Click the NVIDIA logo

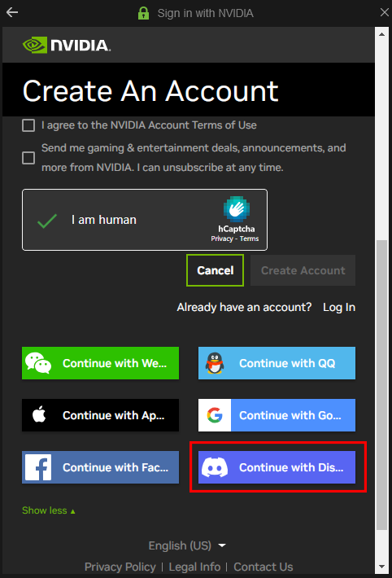tap(67, 45)
